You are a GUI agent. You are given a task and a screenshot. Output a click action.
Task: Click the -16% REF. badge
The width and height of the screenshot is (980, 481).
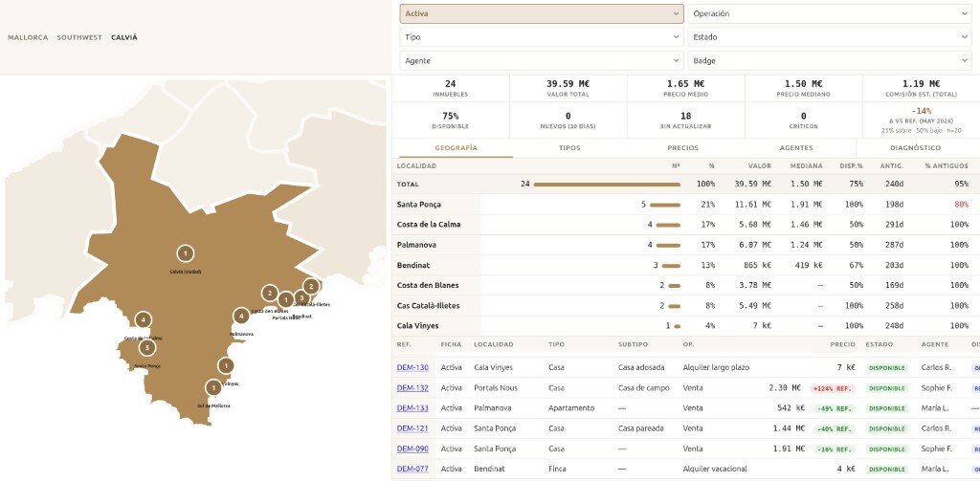click(835, 449)
